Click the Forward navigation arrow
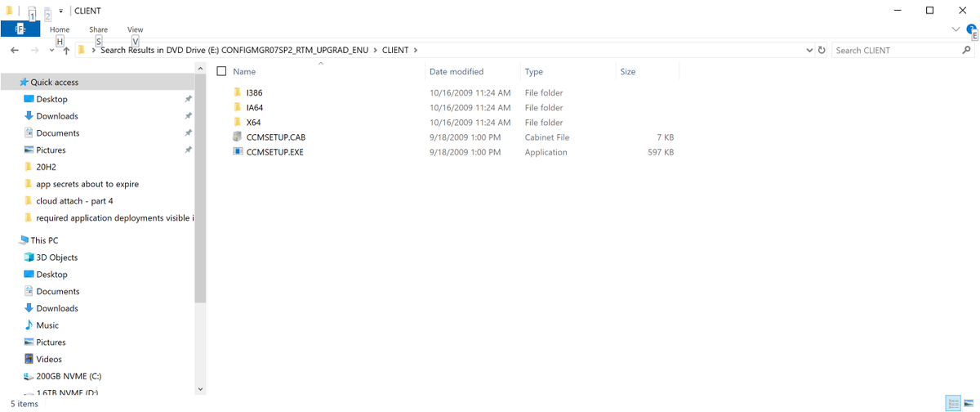Viewport: 980px width, 412px height. pos(34,50)
